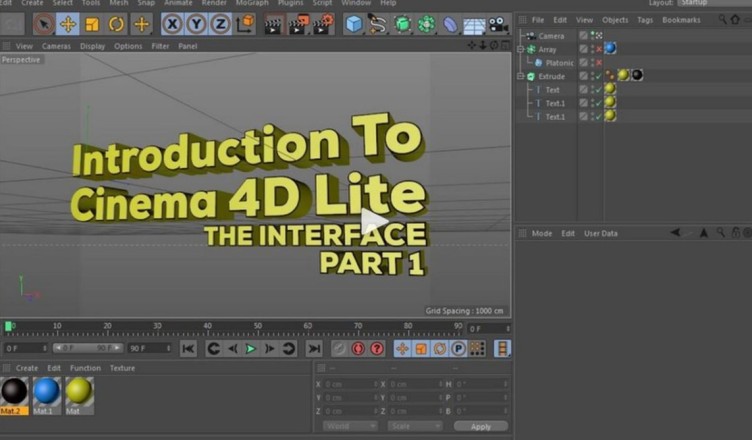The height and width of the screenshot is (440, 752).
Task: Click the Record Active Objects keyframe icon
Action: pos(339,349)
